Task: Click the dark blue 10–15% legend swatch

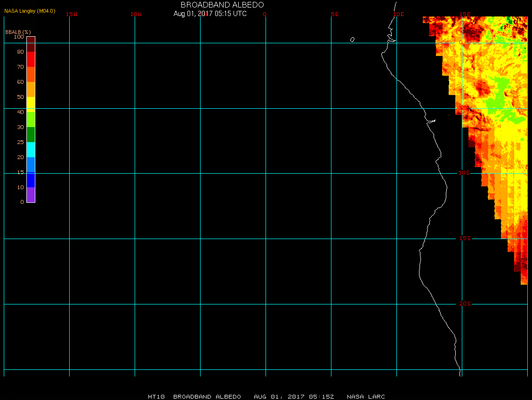Action: (x=31, y=180)
